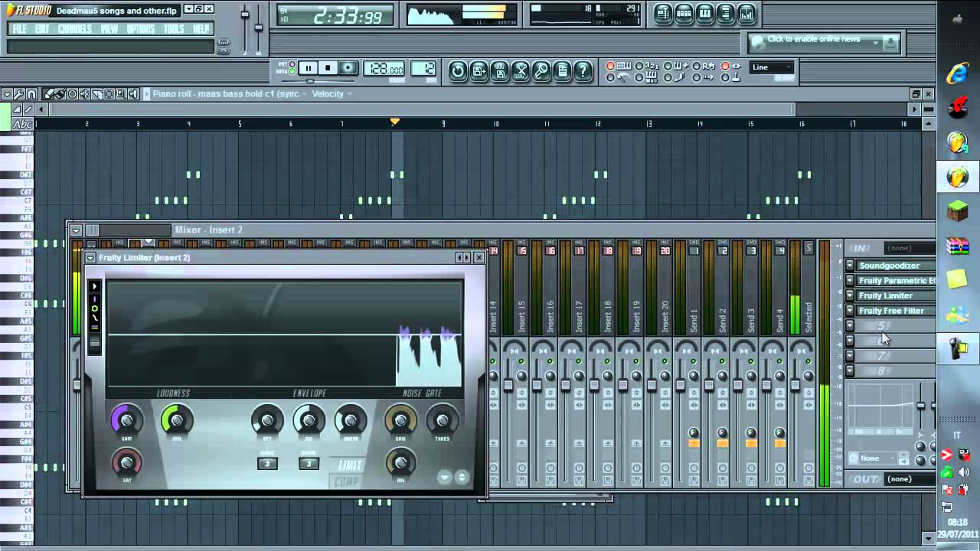Screen dimensions: 980x551
Task: Open the Soundgoodizer effect slot
Action: [x=895, y=266]
